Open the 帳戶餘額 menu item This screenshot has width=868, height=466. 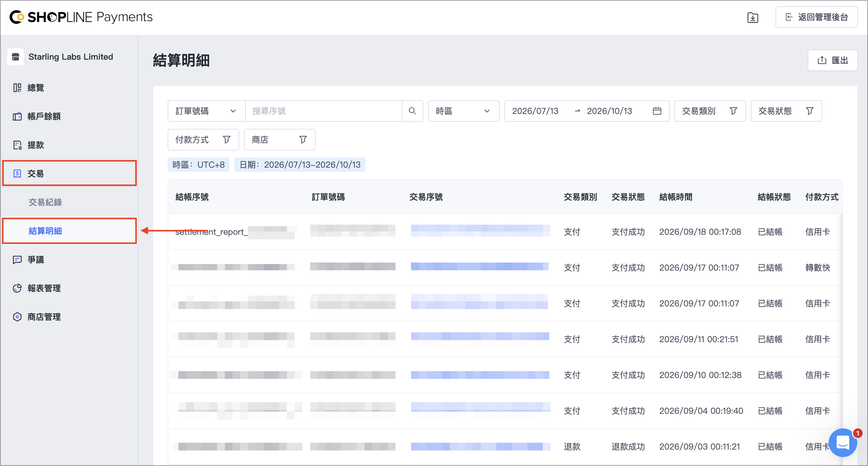[x=69, y=116]
